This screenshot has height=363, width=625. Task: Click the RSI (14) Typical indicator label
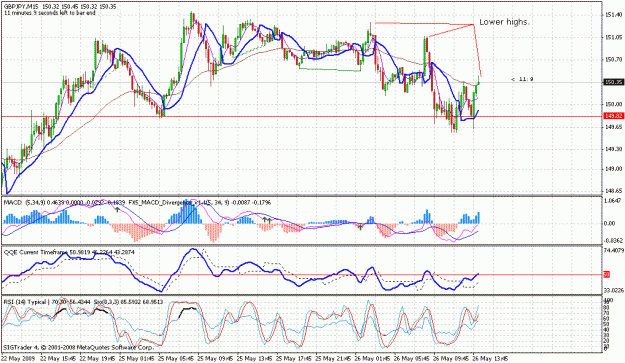point(25,302)
